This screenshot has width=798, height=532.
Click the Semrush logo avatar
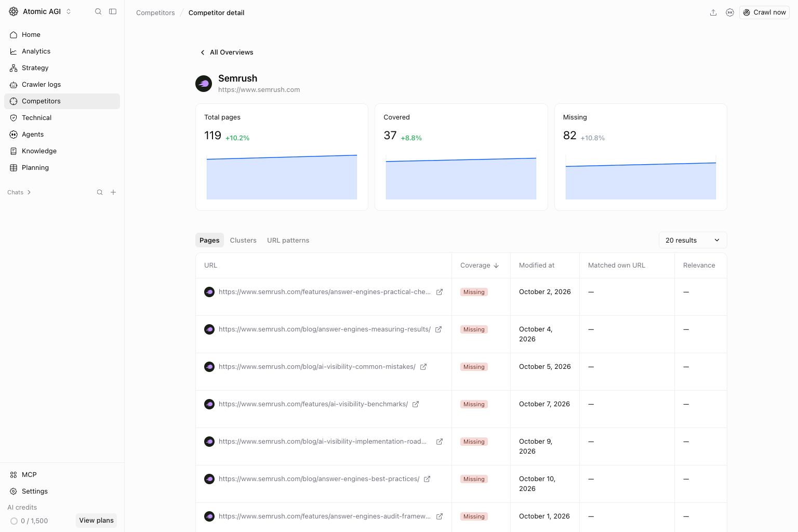[x=204, y=84]
